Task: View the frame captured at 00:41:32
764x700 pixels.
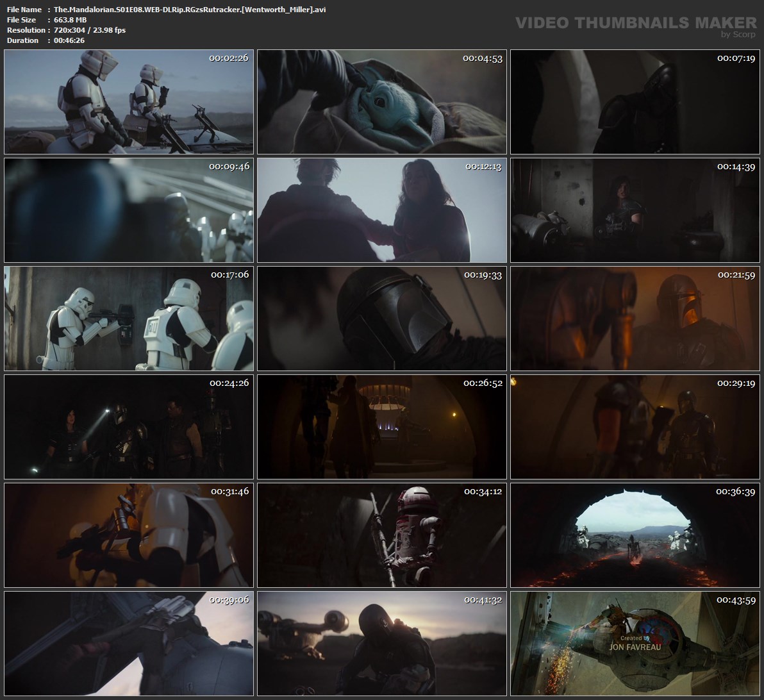Action: tap(382, 643)
